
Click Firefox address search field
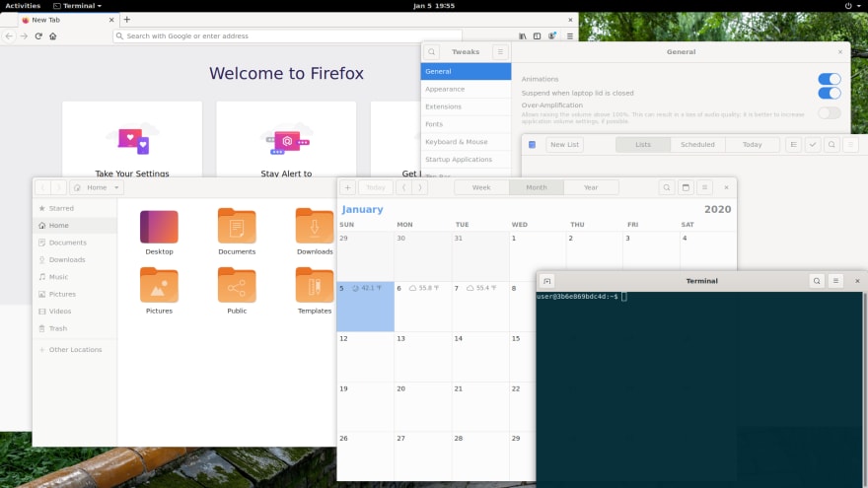click(x=287, y=35)
